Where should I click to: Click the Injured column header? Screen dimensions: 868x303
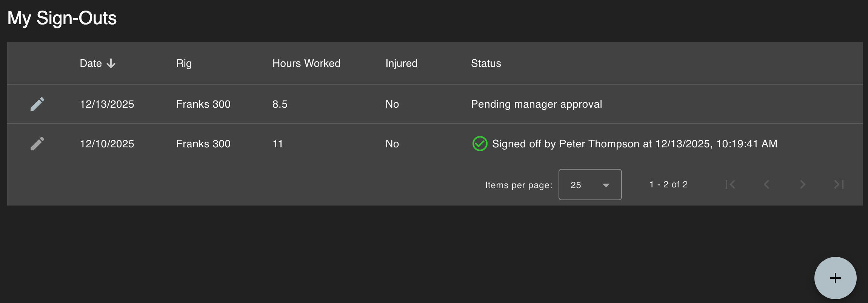coord(401,63)
